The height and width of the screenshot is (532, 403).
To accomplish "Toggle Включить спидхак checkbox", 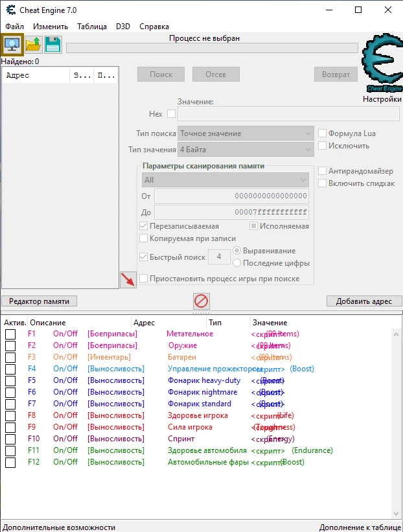I will pyautogui.click(x=322, y=183).
